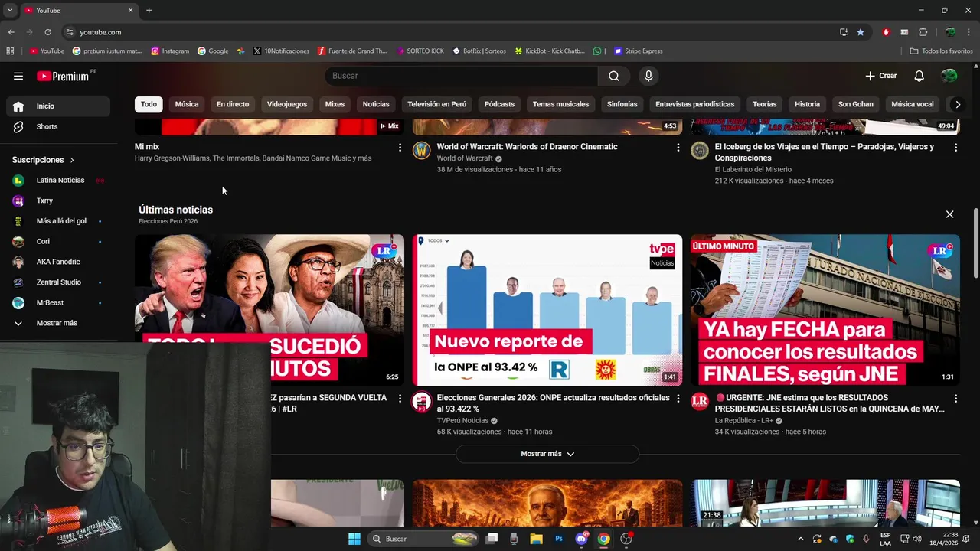
Task: Expand Mostrar más under Últimas noticias
Action: point(547,454)
